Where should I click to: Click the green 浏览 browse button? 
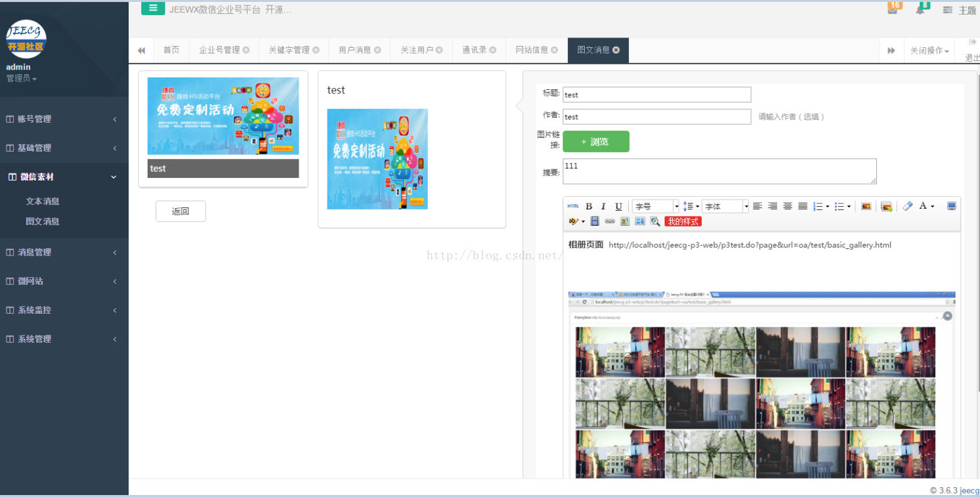point(596,141)
